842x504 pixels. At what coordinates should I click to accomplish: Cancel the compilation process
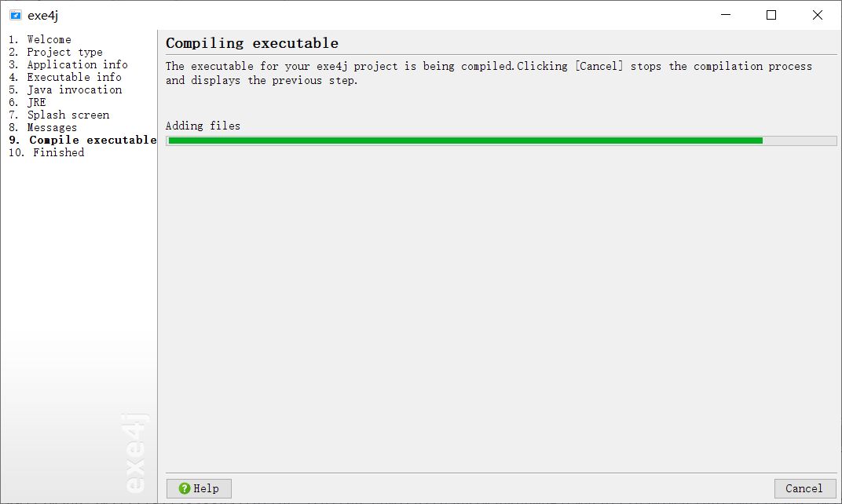[804, 488]
